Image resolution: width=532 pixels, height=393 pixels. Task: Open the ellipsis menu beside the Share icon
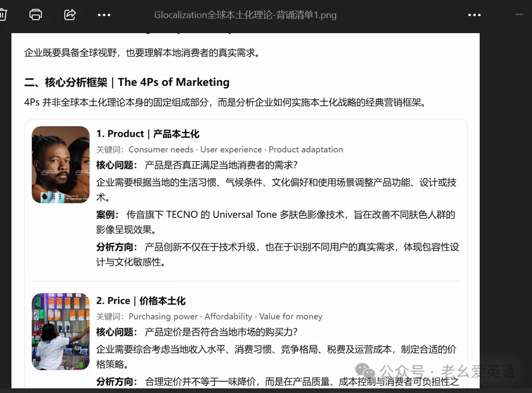104,15
